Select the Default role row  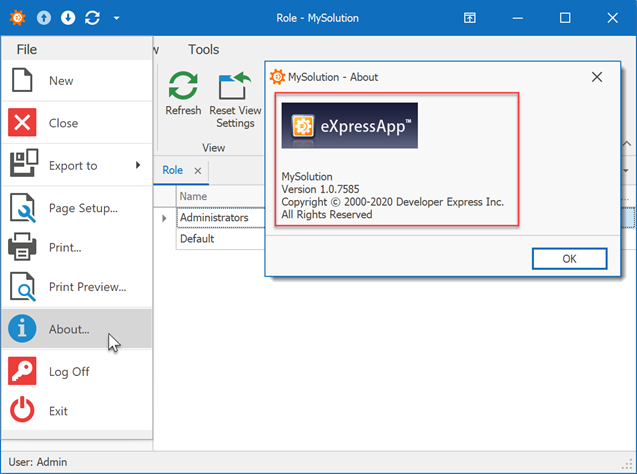(197, 239)
